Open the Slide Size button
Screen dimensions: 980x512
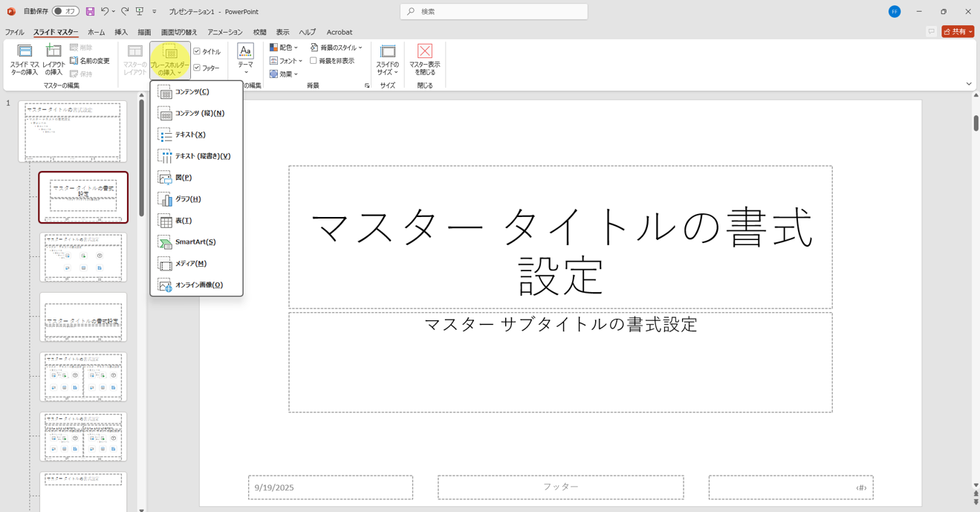point(387,59)
